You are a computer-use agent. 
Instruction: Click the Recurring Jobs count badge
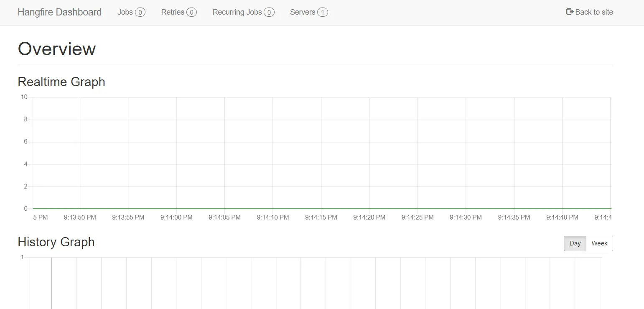[269, 13]
